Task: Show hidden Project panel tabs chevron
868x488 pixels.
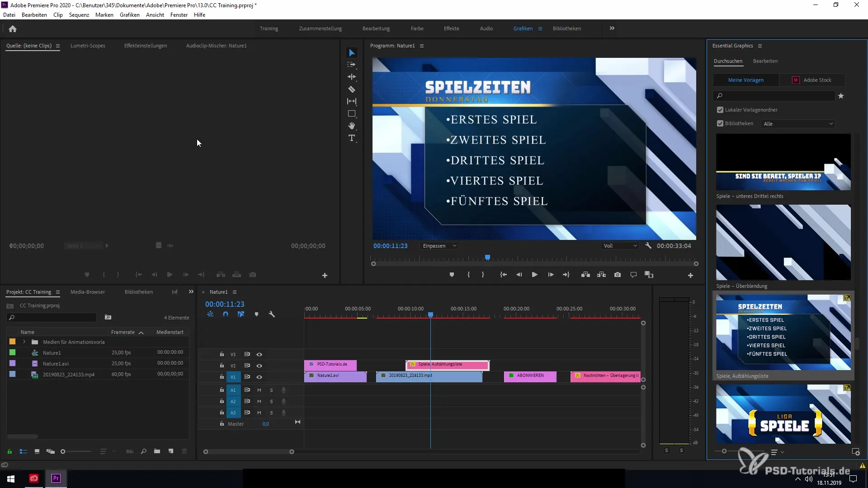Action: 191,292
